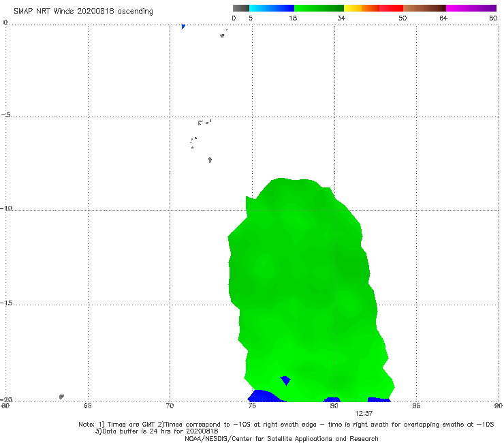Click the small blue triangle inside the green swath
The height and width of the screenshot is (443, 504).
(x=285, y=380)
